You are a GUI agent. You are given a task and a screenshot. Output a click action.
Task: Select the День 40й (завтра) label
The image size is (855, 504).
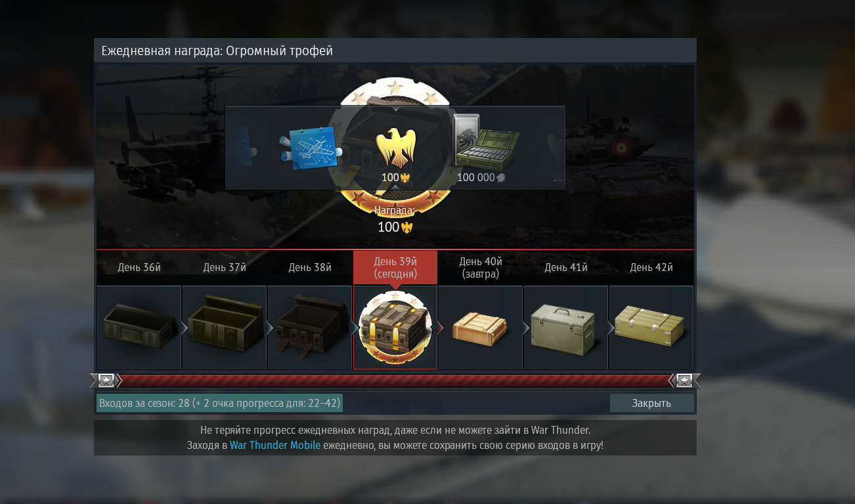point(481,267)
